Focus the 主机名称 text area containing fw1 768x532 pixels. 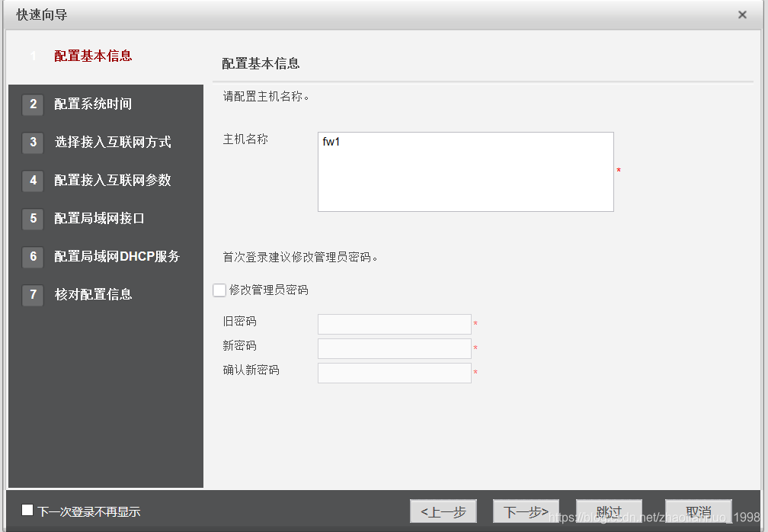466,172
